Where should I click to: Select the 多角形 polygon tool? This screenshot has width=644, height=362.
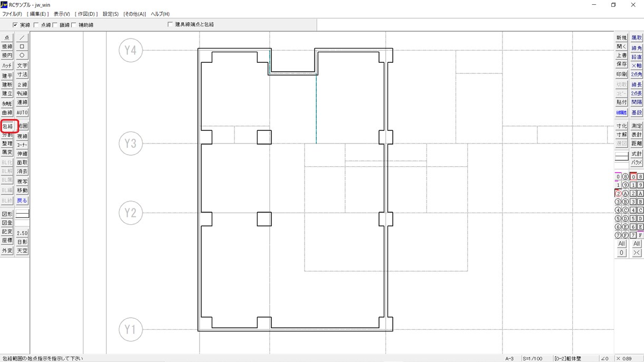pyautogui.click(x=7, y=104)
